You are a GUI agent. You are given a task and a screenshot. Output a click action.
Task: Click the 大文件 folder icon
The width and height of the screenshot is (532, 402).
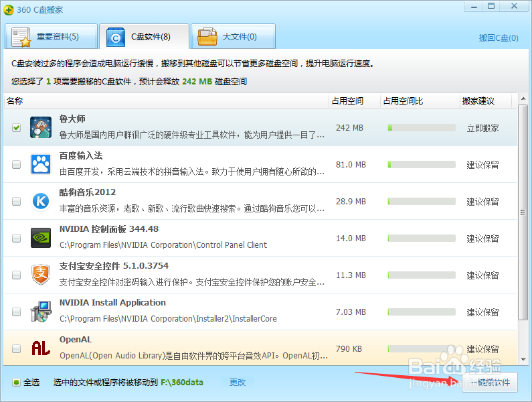click(207, 37)
